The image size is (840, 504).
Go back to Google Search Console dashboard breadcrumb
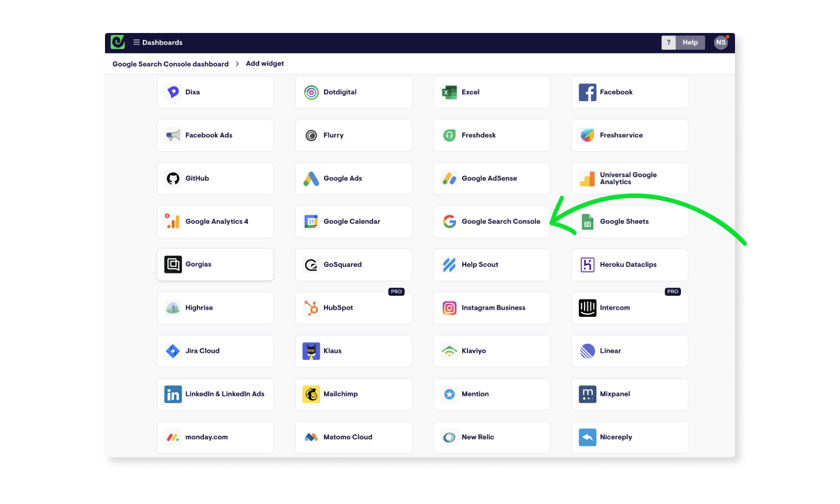click(170, 64)
